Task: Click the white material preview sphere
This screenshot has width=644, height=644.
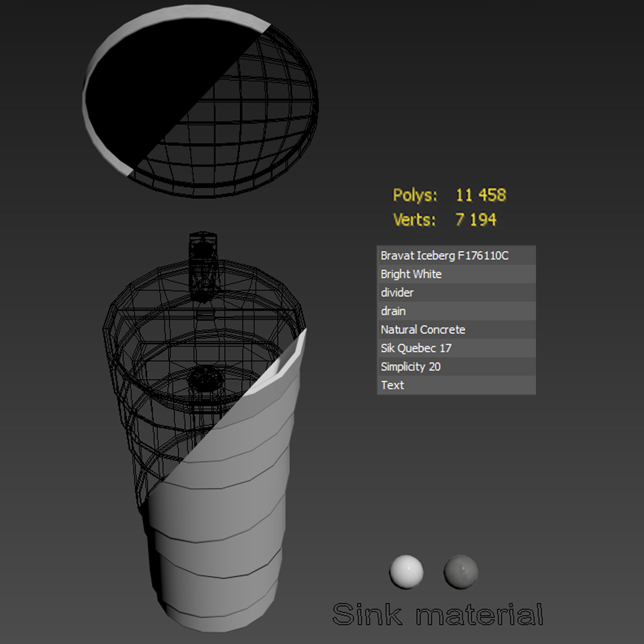Action: (x=406, y=572)
